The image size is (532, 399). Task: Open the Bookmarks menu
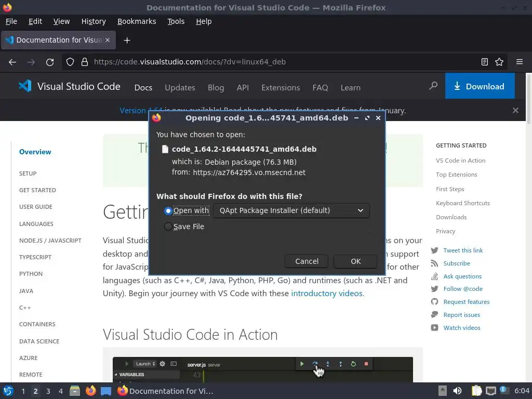pyautogui.click(x=137, y=21)
